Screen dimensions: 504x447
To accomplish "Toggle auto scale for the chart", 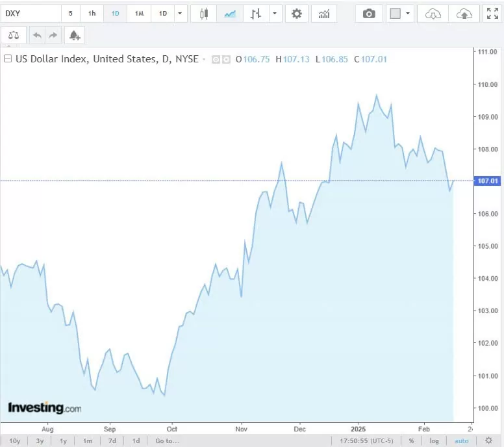I will [461, 441].
